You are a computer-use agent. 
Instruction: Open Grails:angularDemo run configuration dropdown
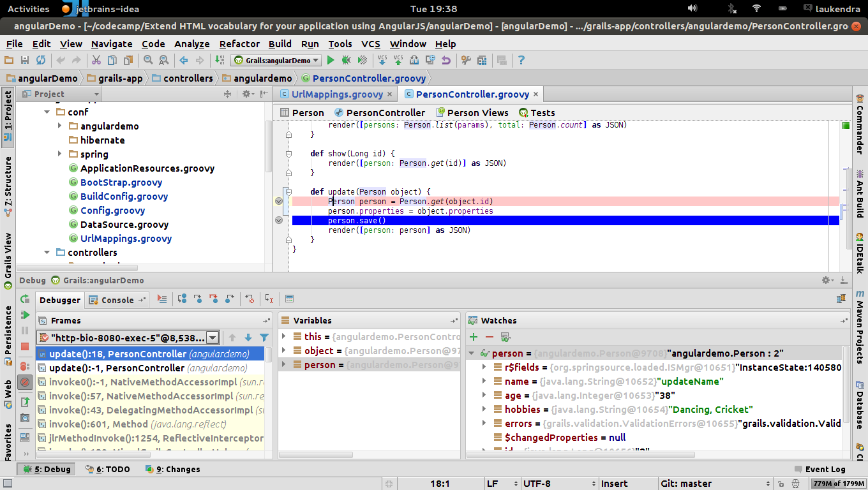coord(277,61)
